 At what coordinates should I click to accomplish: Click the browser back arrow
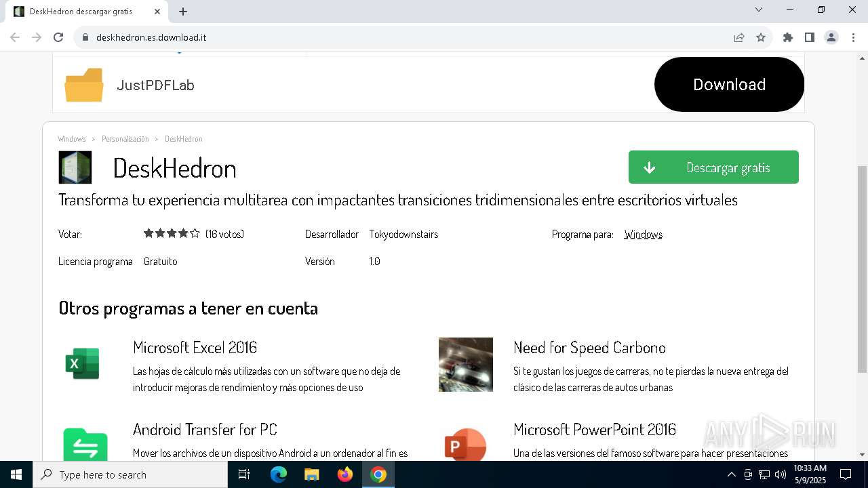[15, 37]
